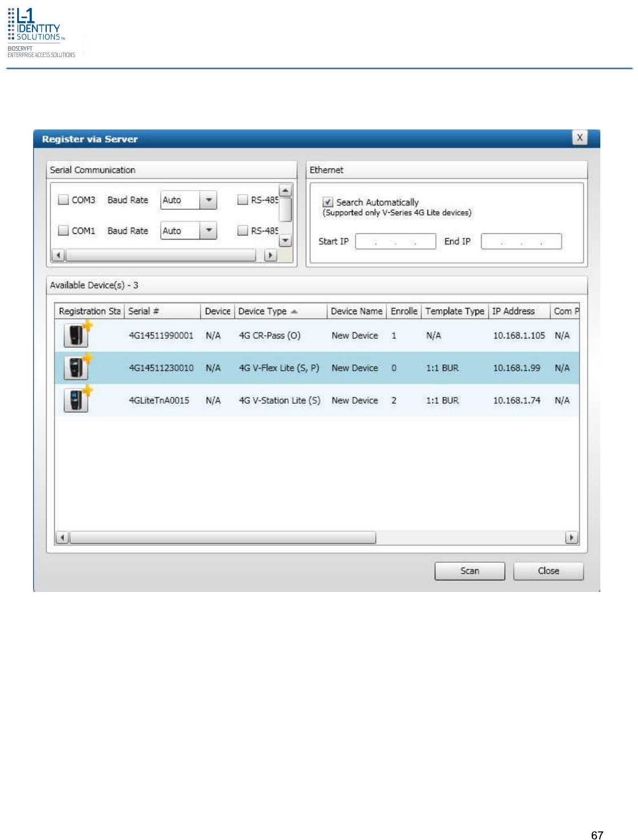Viewport: 638px width, 840px height.
Task: Click New Device name in CR-Pass row
Action: [x=354, y=335]
